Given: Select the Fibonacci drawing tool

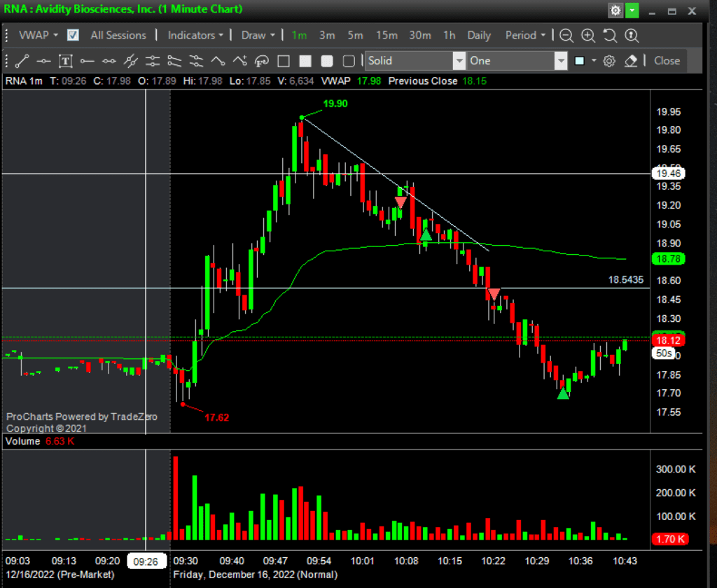Looking at the screenshot, I should [x=262, y=61].
